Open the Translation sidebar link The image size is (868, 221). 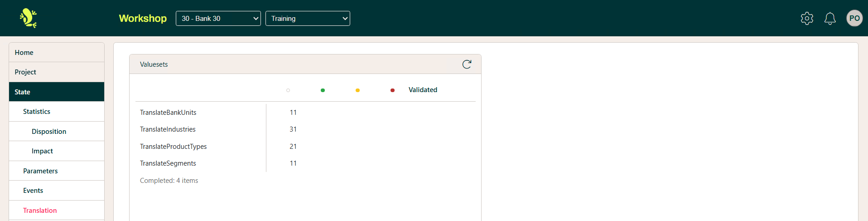click(x=40, y=211)
